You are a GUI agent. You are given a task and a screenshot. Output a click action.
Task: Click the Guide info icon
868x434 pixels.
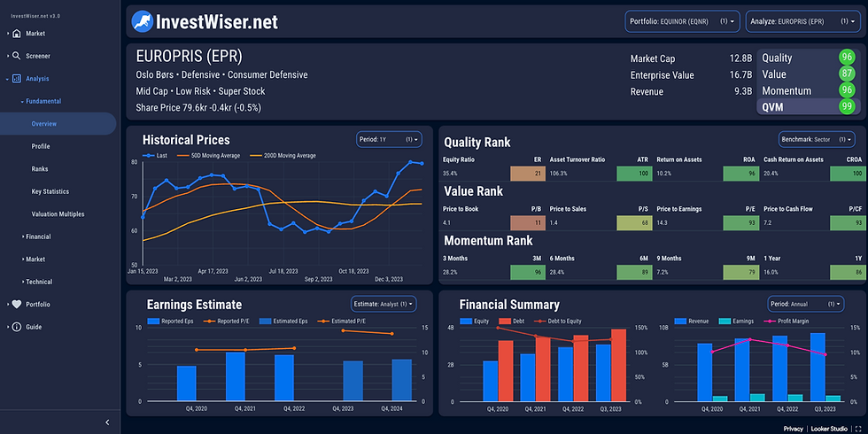[17, 327]
